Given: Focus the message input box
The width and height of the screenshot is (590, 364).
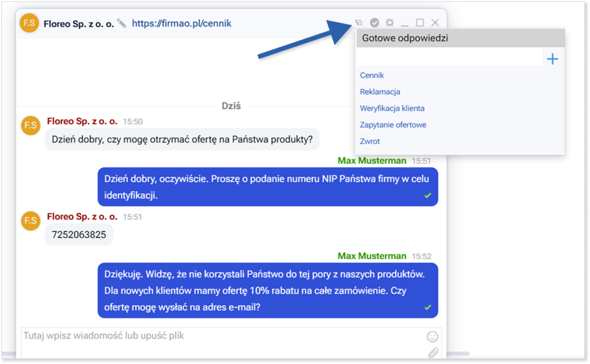Looking at the screenshot, I should [x=219, y=343].
